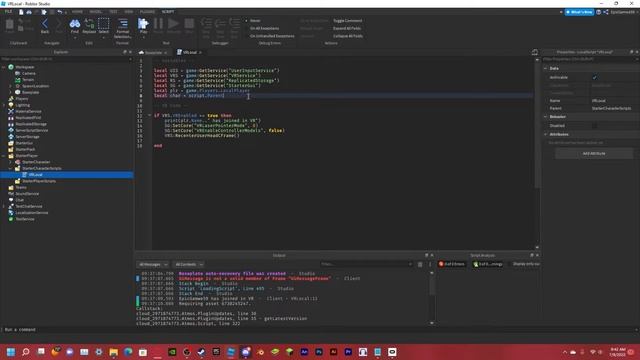Screen dimensions: 640x360
Task: Switch to the Baseplate document tab
Action: [x=153, y=53]
